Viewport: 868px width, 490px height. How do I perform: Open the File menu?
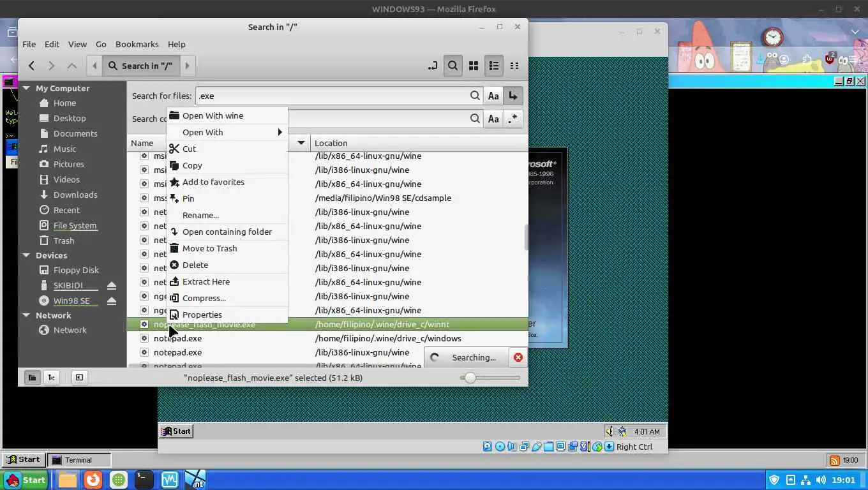(x=29, y=44)
